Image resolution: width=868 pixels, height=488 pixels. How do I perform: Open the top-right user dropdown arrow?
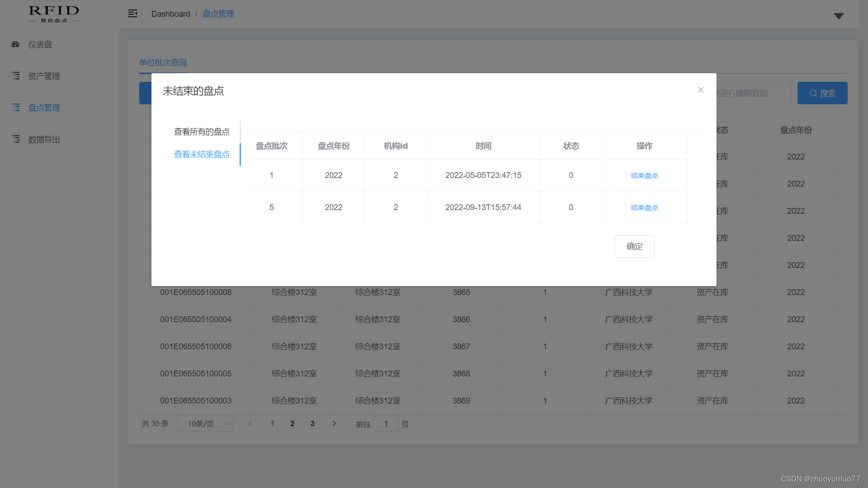click(839, 16)
